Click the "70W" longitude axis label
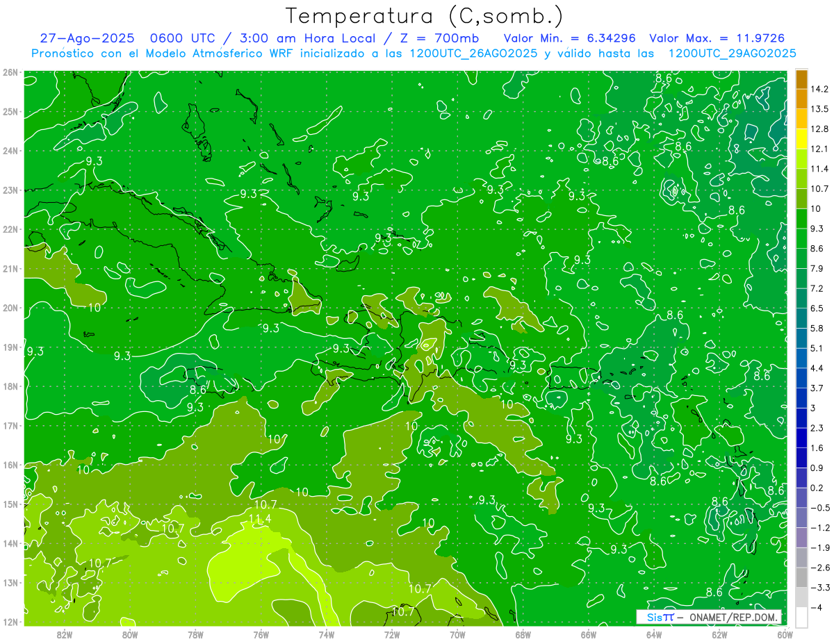Image resolution: width=834 pixels, height=644 pixels. click(457, 634)
